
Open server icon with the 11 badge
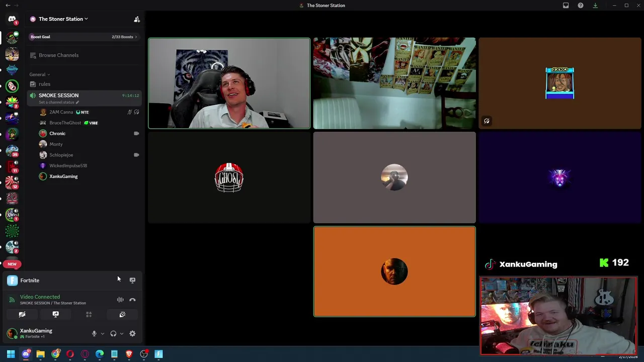(x=12, y=166)
